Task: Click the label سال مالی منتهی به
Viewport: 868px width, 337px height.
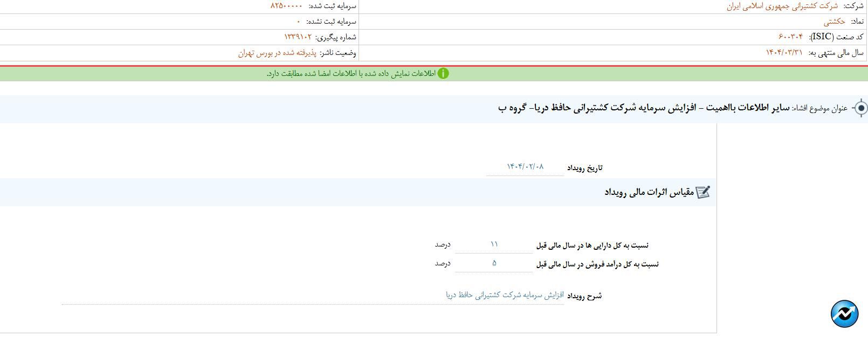Action: pyautogui.click(x=836, y=53)
